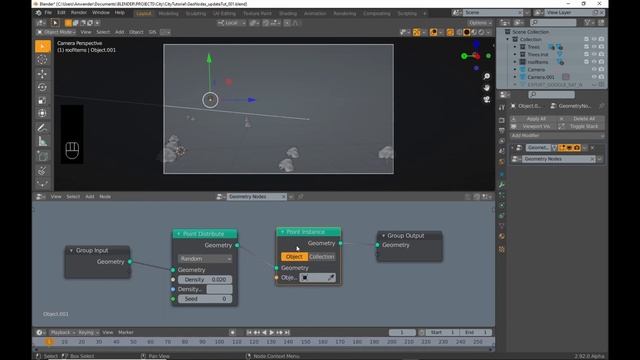This screenshot has height=360, width=640.
Task: Collapse the Group Input node
Action: (x=71, y=251)
